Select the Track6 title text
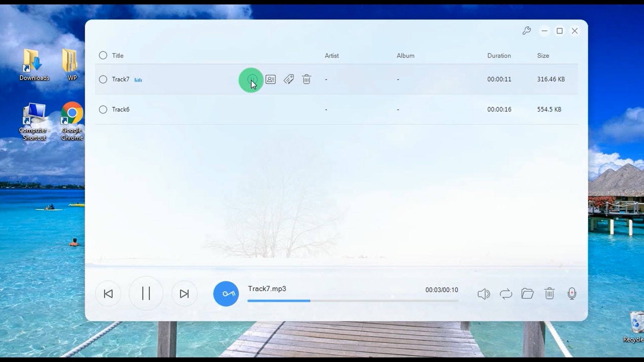 point(121,110)
